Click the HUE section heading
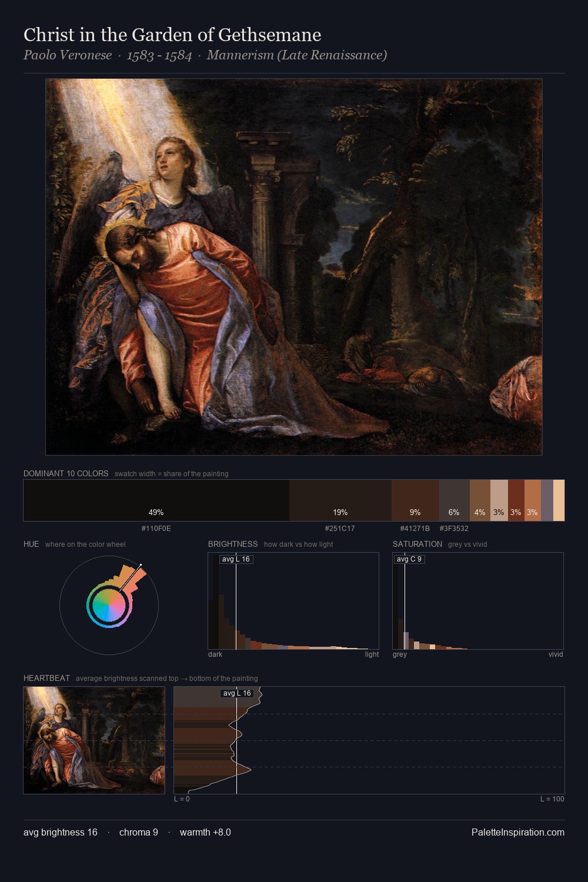The width and height of the screenshot is (588, 882). [31, 544]
